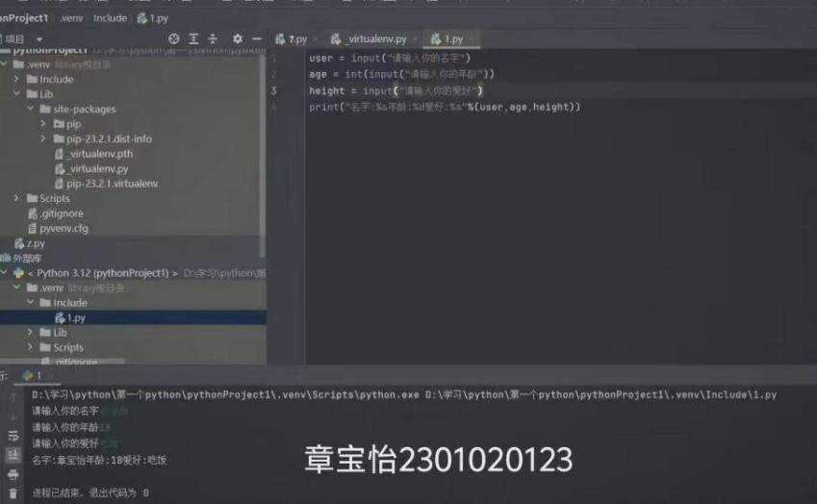Open pyvenv.cfg in the project tree
The image size is (817, 504).
point(64,228)
